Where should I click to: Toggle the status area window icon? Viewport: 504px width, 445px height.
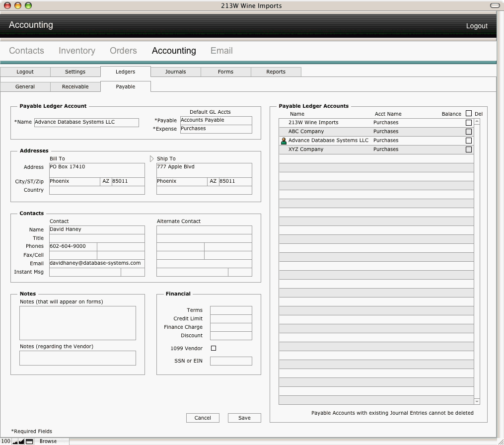point(29,442)
